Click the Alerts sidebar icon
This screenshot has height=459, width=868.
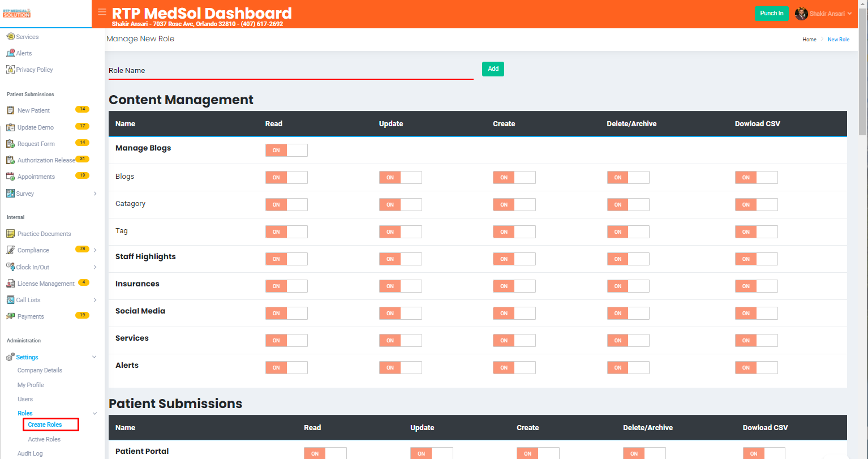click(10, 53)
